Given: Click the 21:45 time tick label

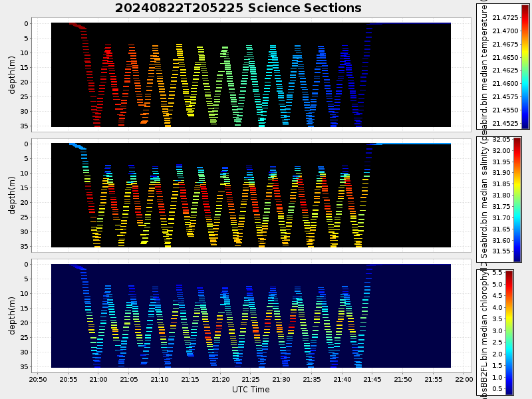Looking at the screenshot, I should (372, 379).
